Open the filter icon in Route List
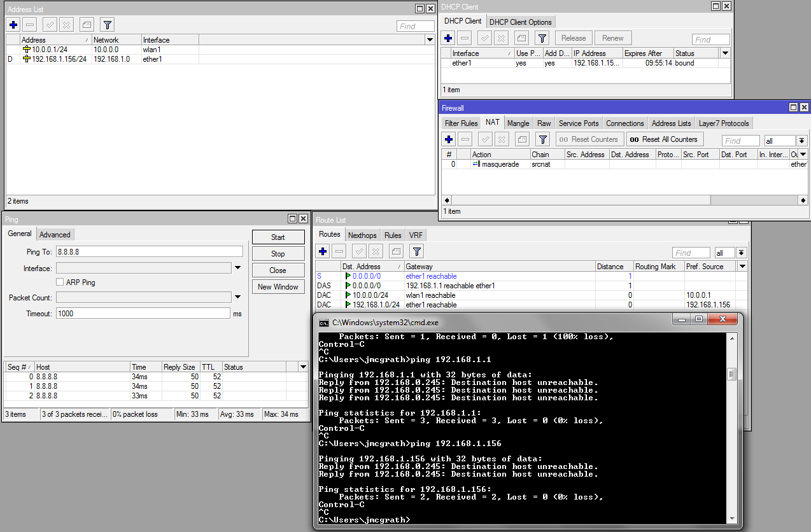Screen dimensions: 811x532 click(416, 251)
